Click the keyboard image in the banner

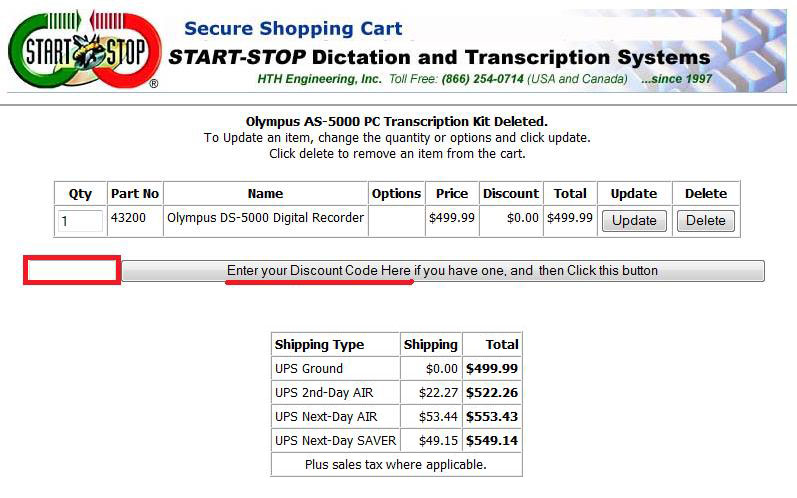pyautogui.click(x=752, y=51)
